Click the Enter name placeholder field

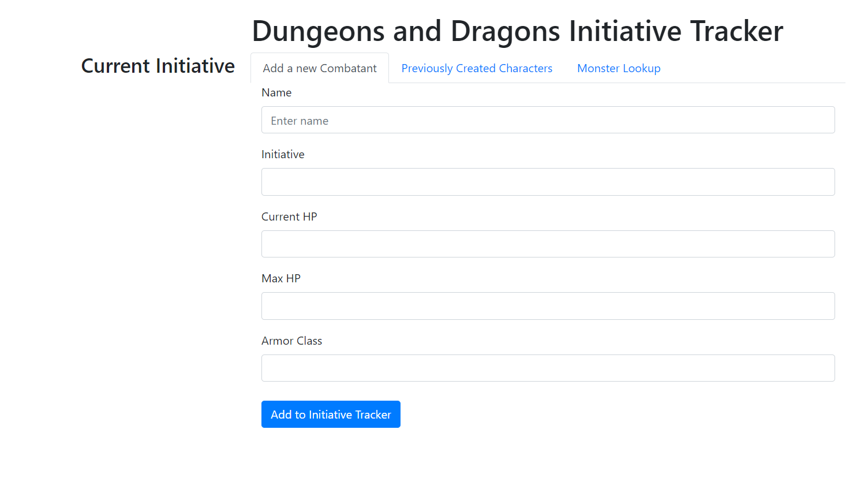pos(548,120)
